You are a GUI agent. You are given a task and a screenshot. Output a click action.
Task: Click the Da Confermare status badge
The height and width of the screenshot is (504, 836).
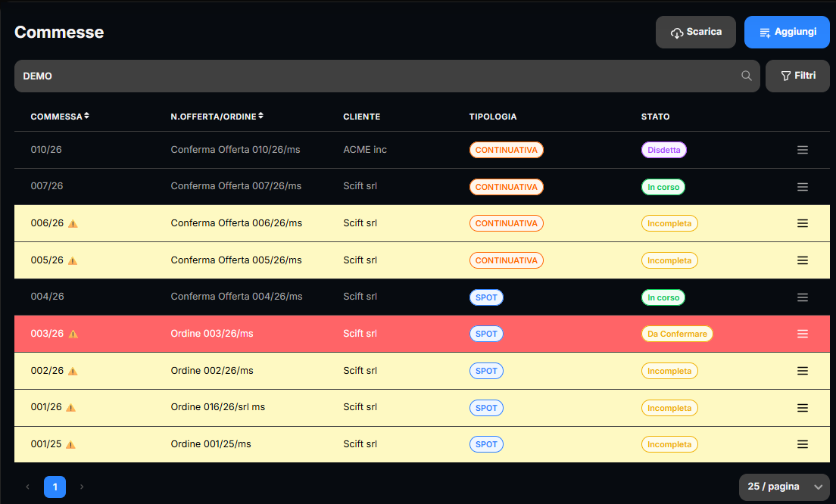click(677, 334)
